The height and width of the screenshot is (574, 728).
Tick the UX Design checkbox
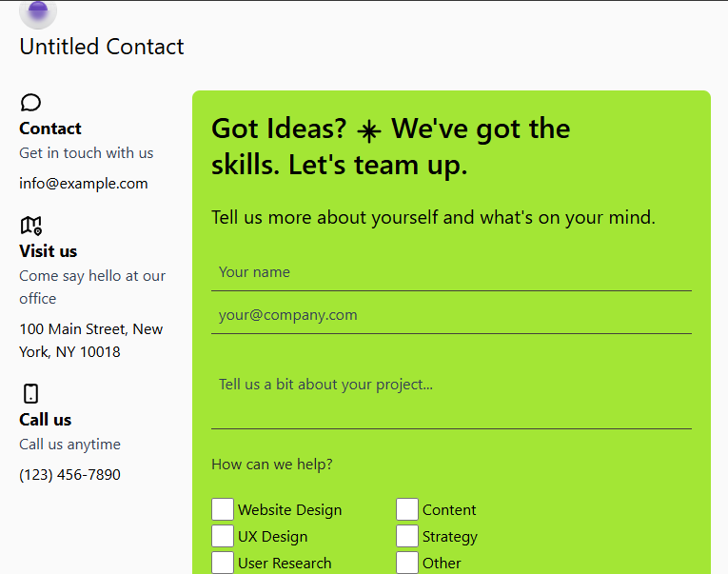point(223,536)
